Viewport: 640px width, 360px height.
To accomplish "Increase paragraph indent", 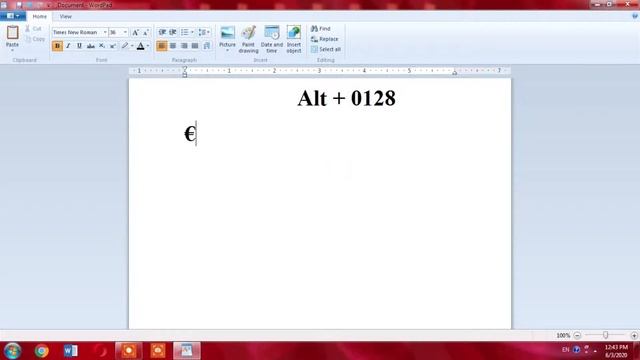I will (x=173, y=32).
